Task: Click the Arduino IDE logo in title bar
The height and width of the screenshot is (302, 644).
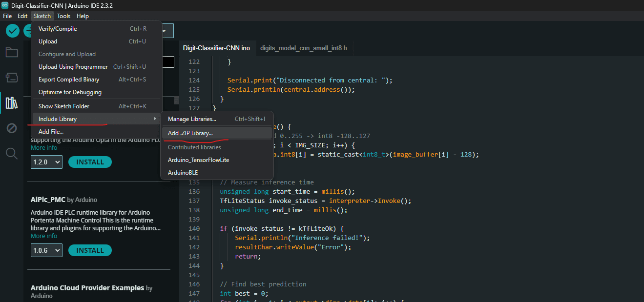Action: [5, 5]
